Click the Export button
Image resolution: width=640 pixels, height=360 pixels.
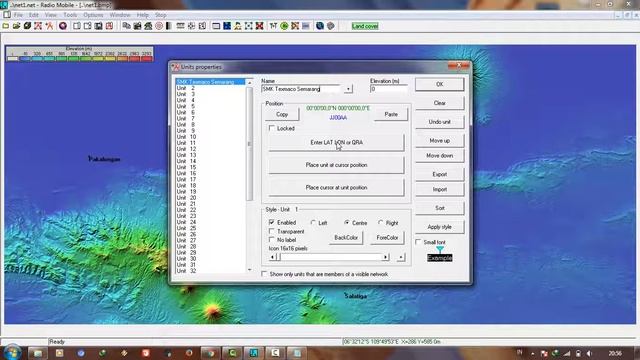point(440,174)
